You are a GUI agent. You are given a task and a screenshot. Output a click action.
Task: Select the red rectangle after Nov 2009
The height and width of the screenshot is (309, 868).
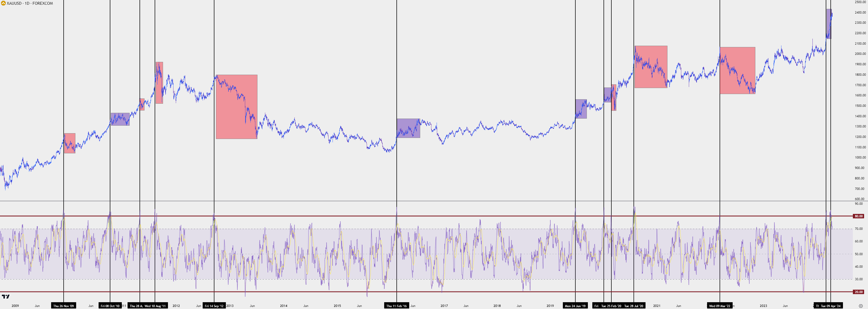coord(70,143)
